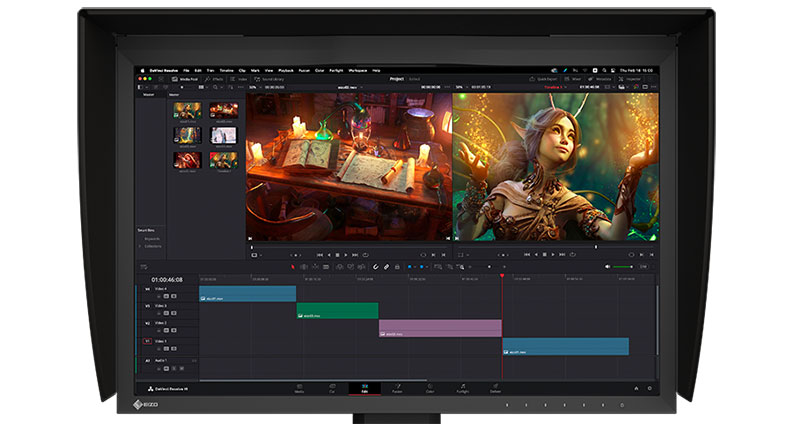Open source viewer zoom percentage dropdown
Viewport: 800px width, 424px height.
(x=254, y=87)
